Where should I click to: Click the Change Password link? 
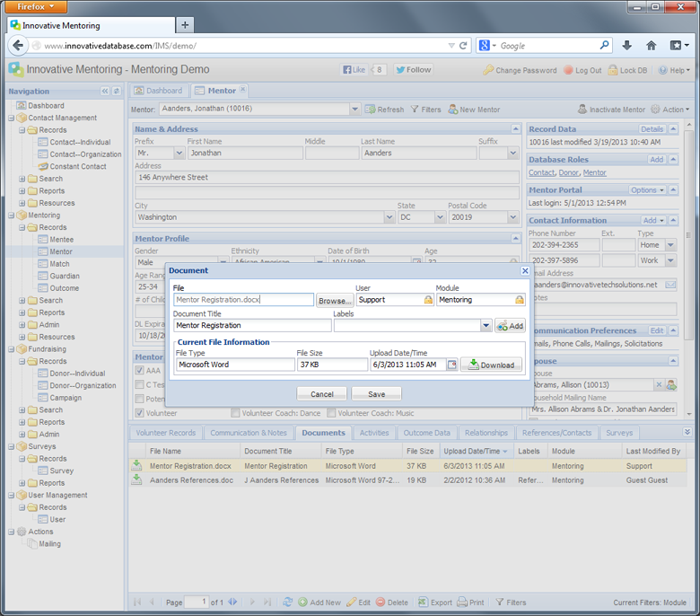pyautogui.click(x=521, y=70)
